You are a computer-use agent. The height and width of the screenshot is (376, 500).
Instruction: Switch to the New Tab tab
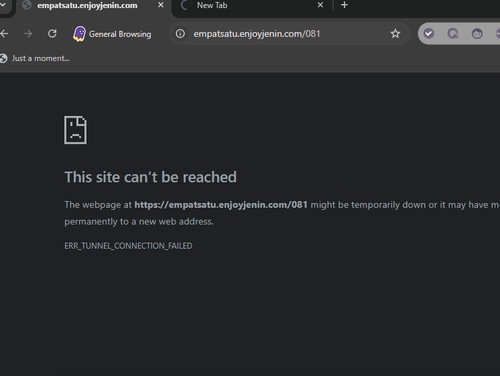253,6
